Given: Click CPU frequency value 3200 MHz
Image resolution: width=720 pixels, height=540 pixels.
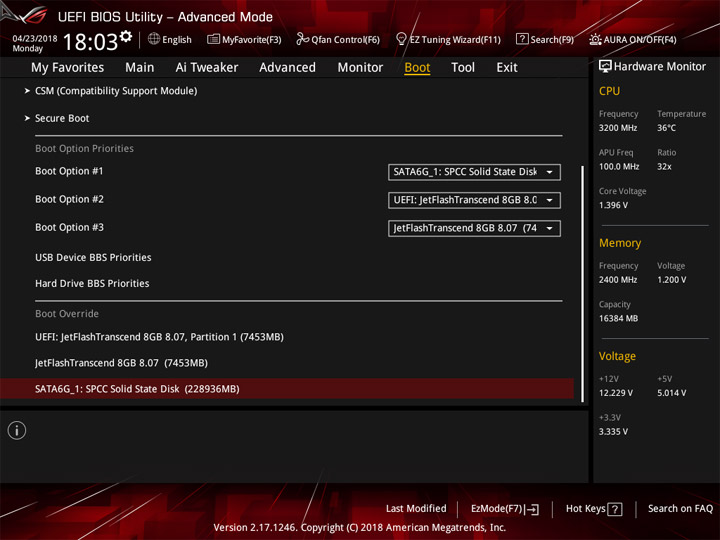Looking at the screenshot, I should tap(618, 128).
